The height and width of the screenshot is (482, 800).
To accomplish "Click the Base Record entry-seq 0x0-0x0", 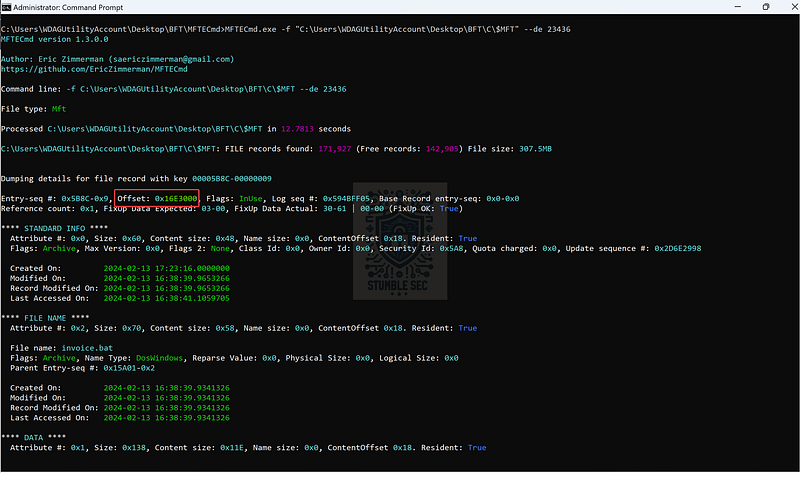I will tap(503, 198).
